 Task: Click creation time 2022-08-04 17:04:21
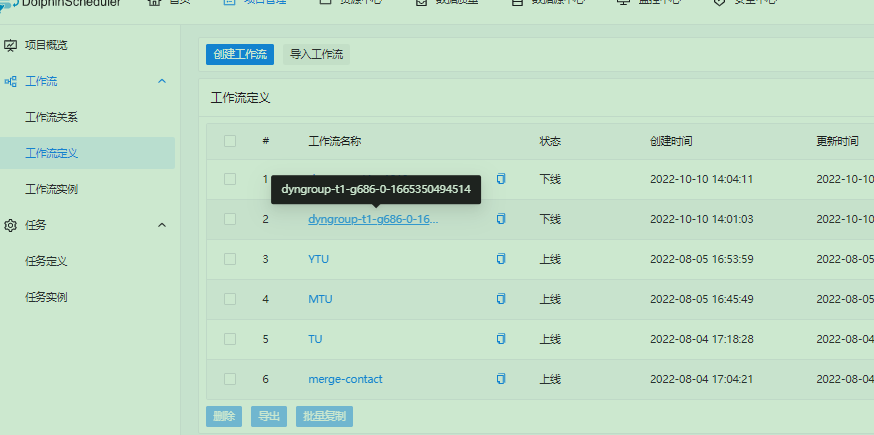click(x=702, y=379)
